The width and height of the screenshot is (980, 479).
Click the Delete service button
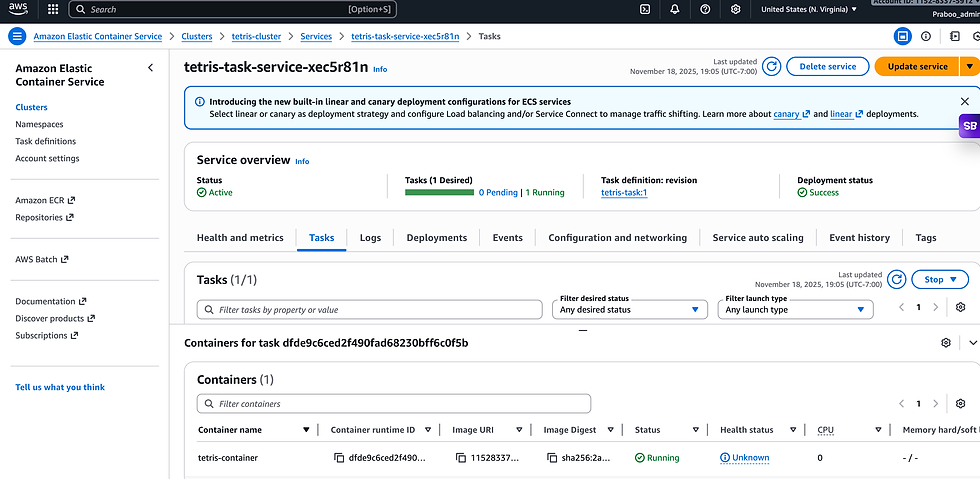(827, 67)
